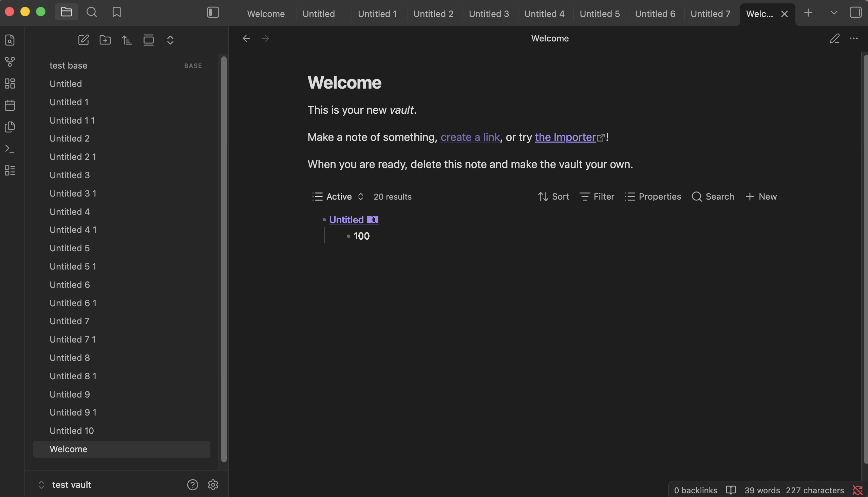Image resolution: width=868 pixels, height=497 pixels.
Task: Switch to the Untitled 3 tab
Action: point(489,14)
